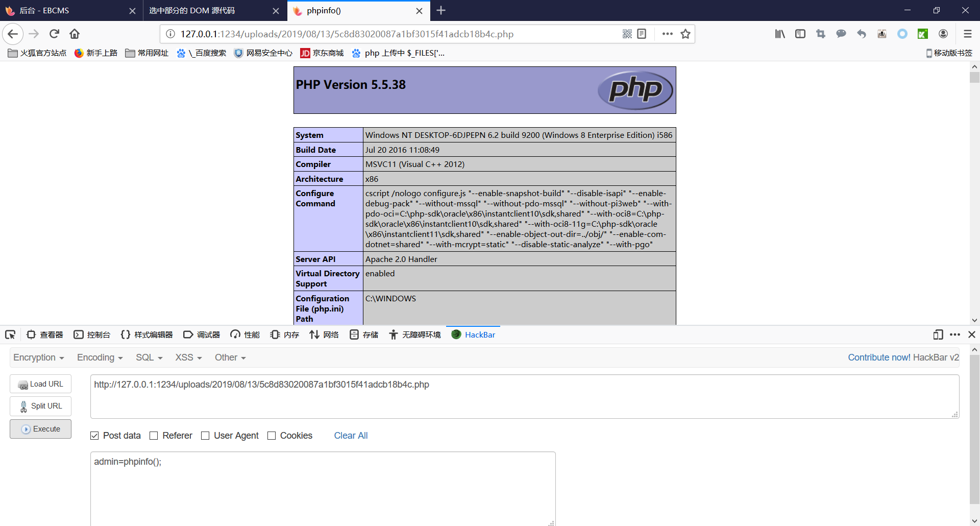Enable the Referer checkbox
Screen dimensions: 980x526
tap(154, 436)
